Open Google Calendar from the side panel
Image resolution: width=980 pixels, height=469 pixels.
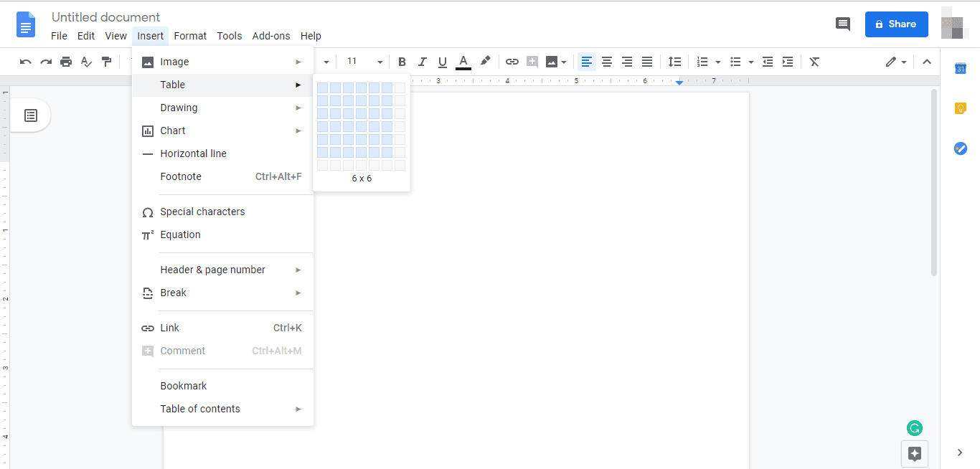(x=960, y=68)
